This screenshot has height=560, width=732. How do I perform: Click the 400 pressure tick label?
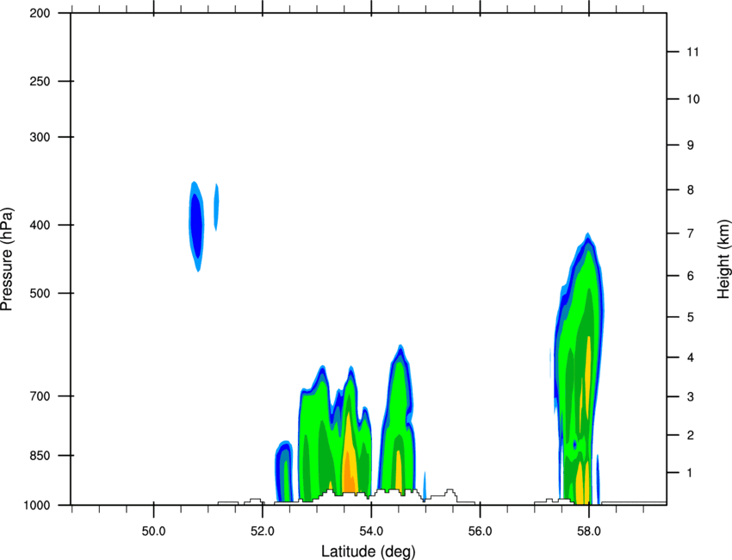click(x=40, y=225)
